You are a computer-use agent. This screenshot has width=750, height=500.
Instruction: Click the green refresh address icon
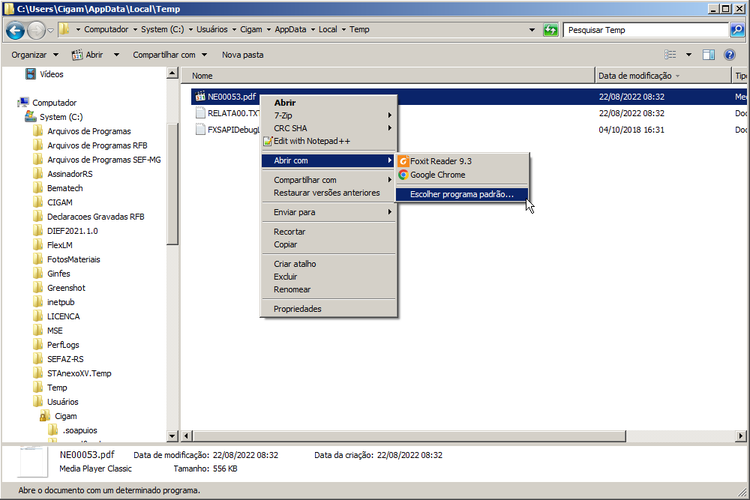pyautogui.click(x=551, y=30)
